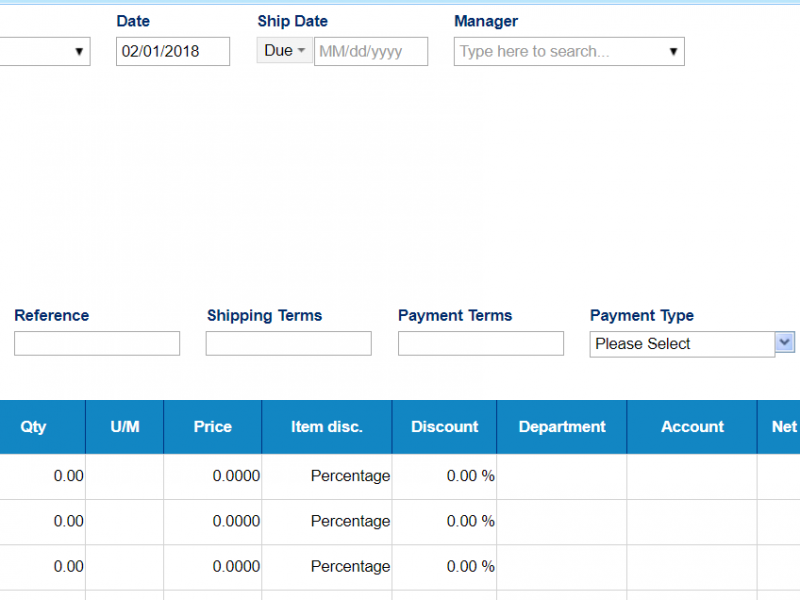Screen dimensions: 800x600
Task: Click the Qty column header
Action: point(42,427)
